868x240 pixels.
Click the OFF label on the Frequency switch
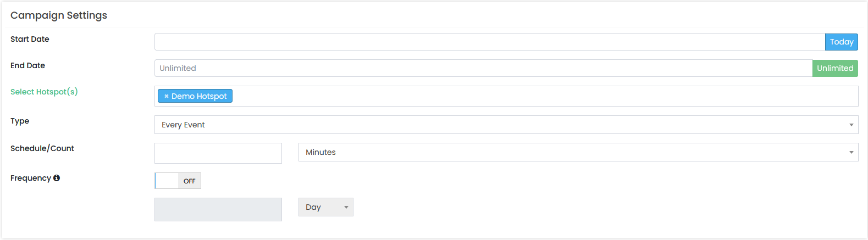point(190,181)
